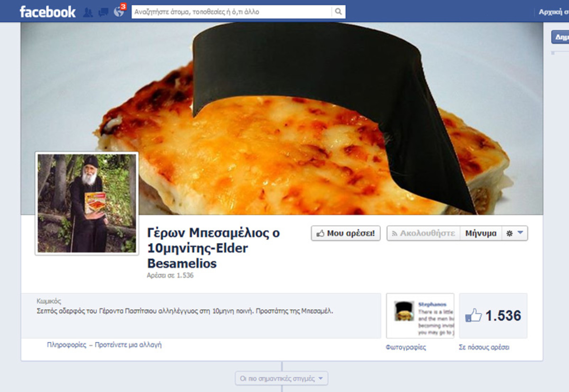569x392 pixels.
Task: Open the elder's profile picture
Action: [x=87, y=203]
